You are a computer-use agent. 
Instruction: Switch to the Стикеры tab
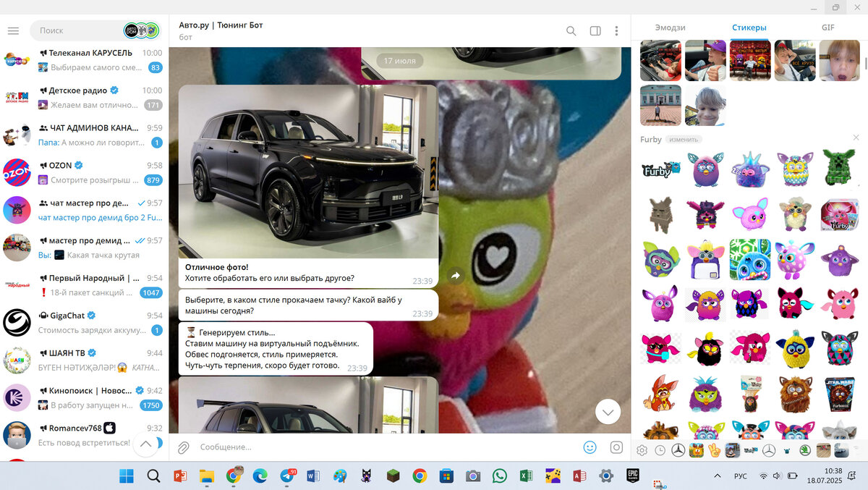749,28
